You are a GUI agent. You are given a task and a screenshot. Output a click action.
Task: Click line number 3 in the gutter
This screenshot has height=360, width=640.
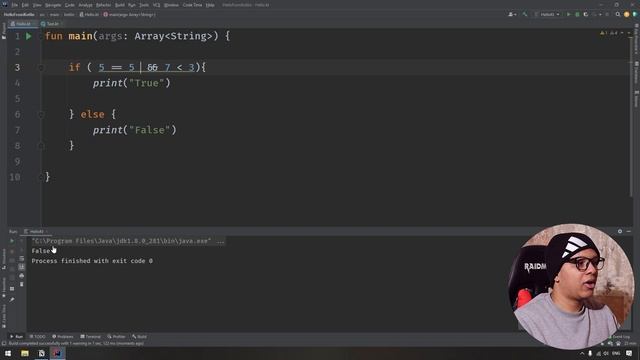[x=17, y=68]
